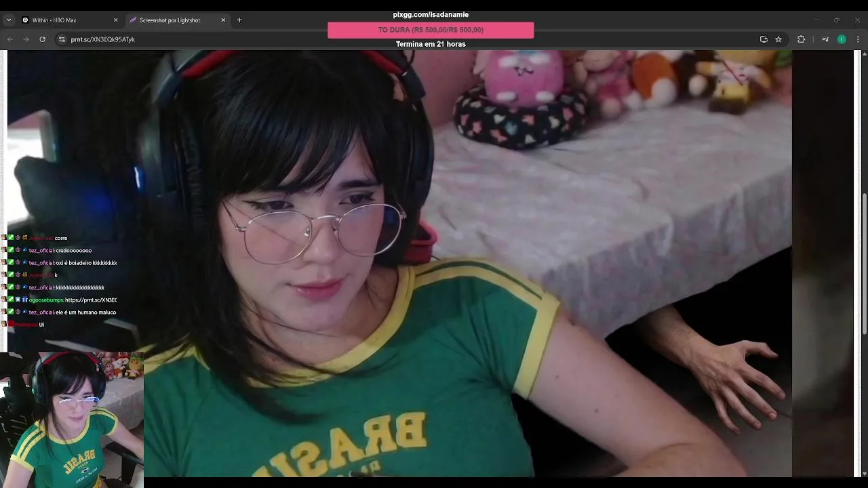Minimize the browser window
This screenshot has height=488, width=868.
(x=816, y=20)
